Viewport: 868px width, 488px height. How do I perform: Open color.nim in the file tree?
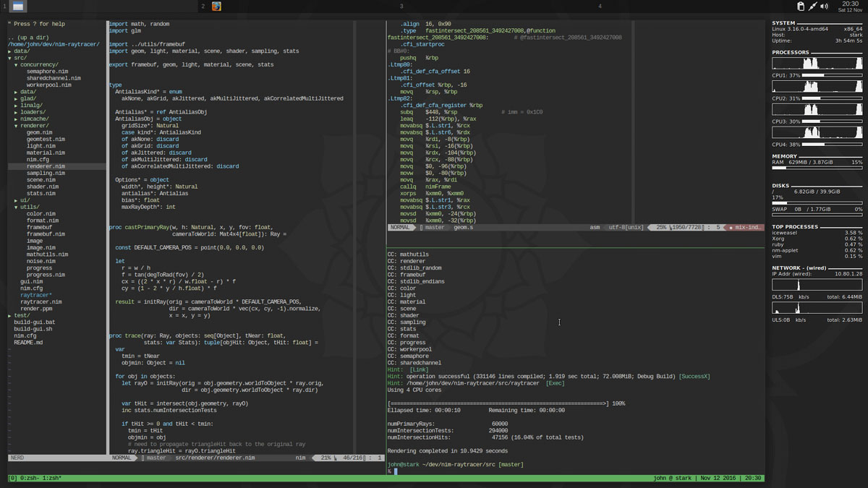tap(41, 214)
